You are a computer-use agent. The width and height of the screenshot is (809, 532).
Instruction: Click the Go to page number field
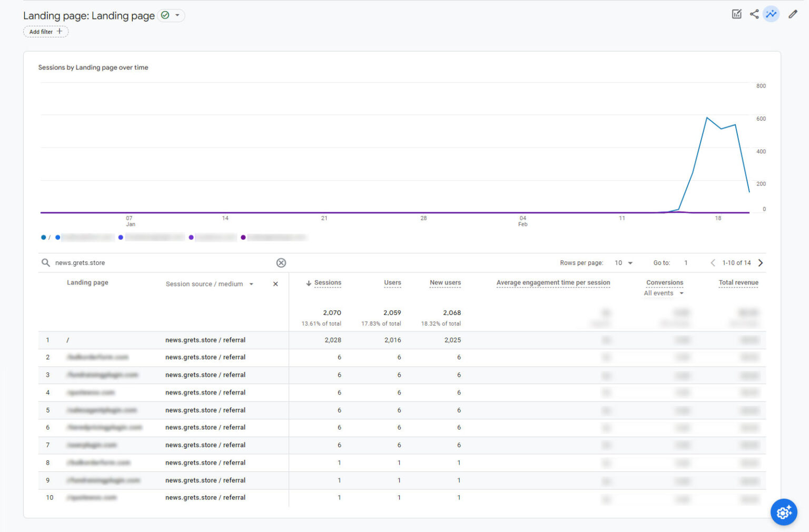pos(686,262)
